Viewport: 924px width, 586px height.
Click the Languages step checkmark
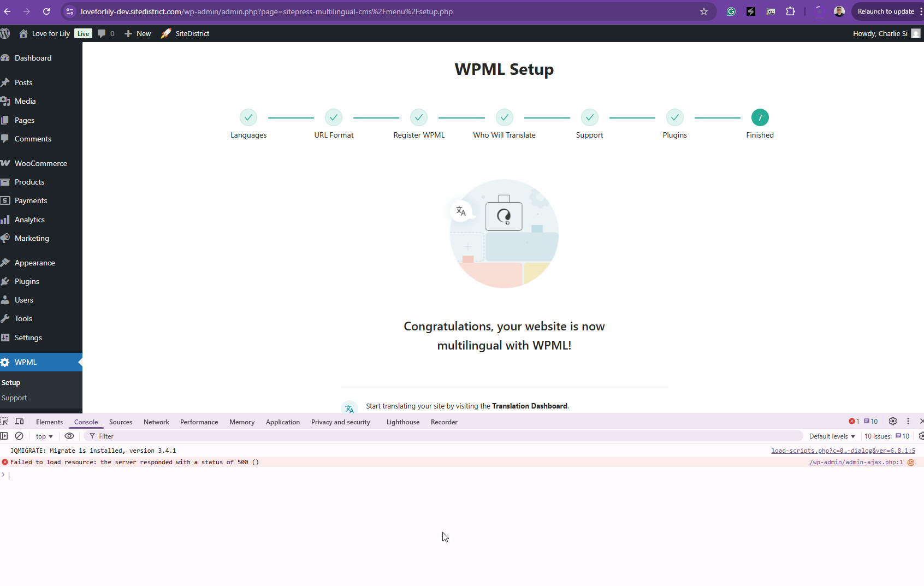[x=248, y=117]
